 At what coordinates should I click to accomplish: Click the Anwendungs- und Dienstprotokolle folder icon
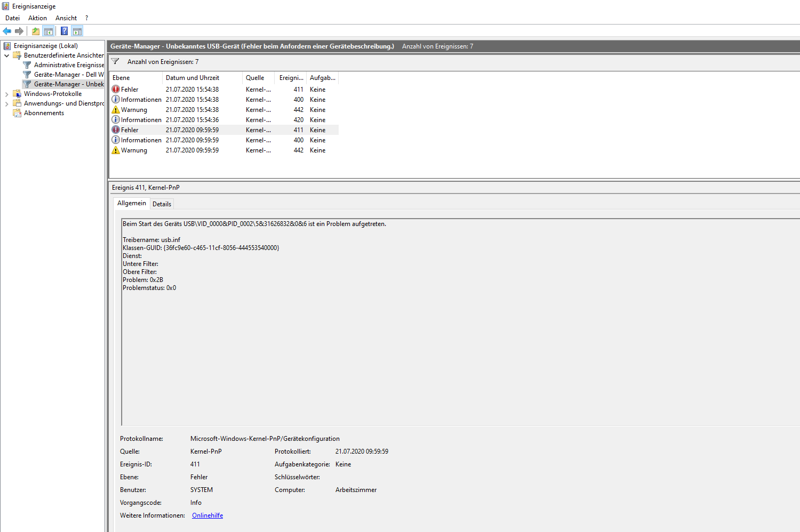coord(17,103)
